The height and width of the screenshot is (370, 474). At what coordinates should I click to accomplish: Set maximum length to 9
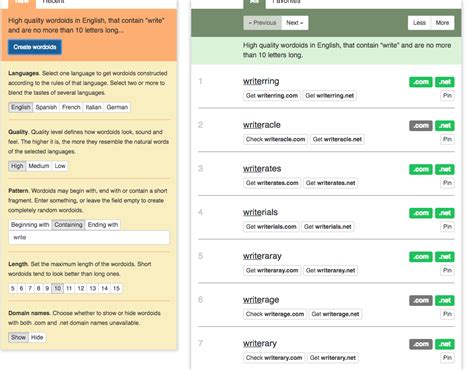pos(47,288)
